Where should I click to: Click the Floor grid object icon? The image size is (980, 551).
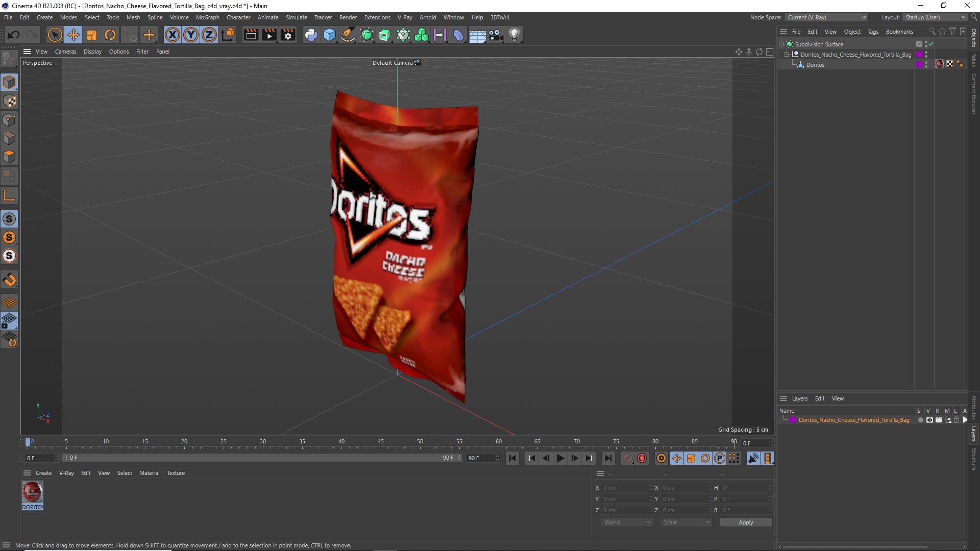coord(477,35)
